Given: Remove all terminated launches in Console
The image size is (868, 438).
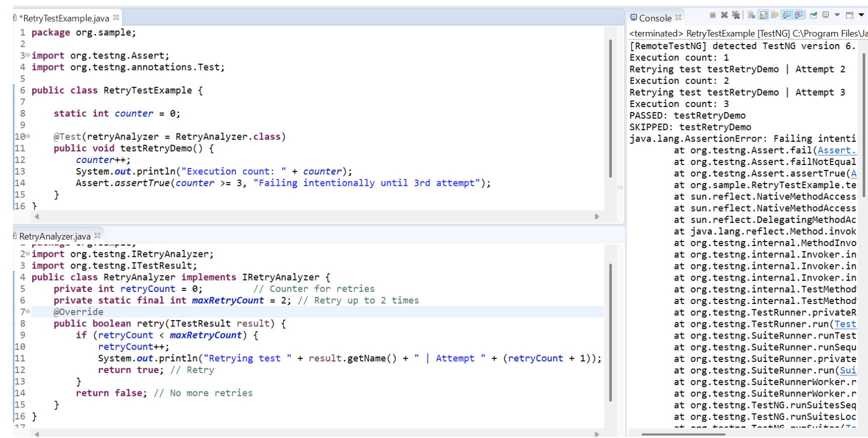Looking at the screenshot, I should click(735, 15).
